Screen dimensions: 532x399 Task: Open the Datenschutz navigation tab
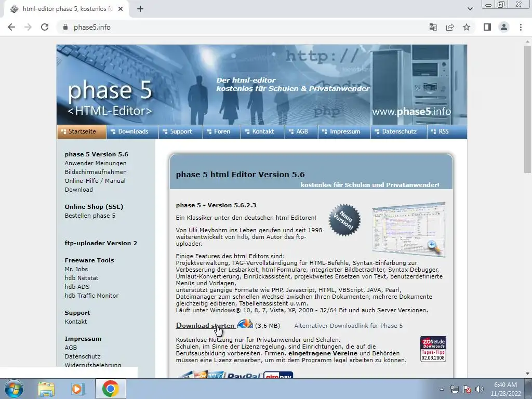coord(398,131)
